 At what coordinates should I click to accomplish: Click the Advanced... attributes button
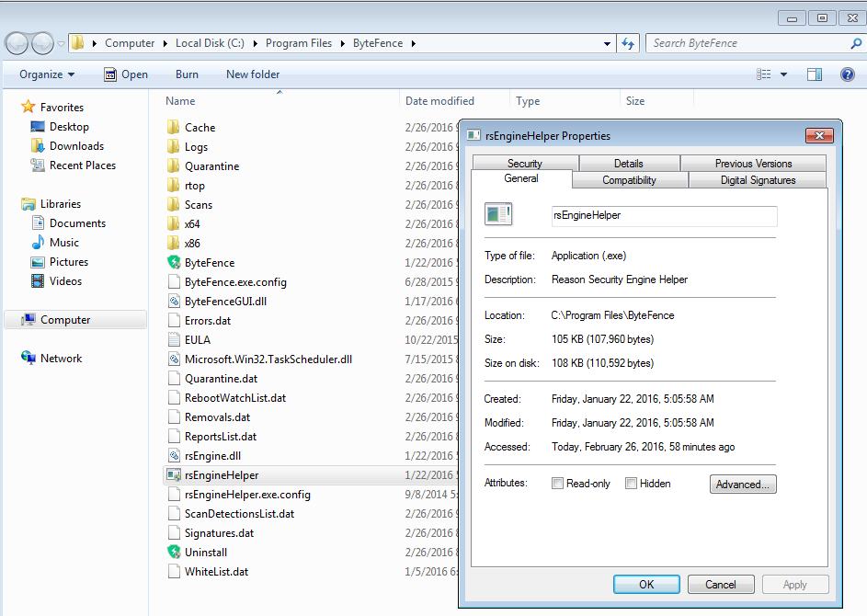pyautogui.click(x=743, y=484)
